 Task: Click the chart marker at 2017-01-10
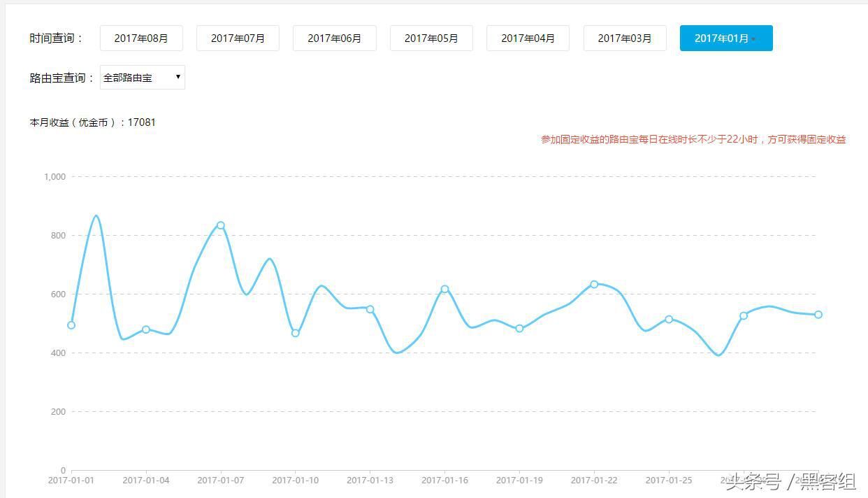pyautogui.click(x=296, y=333)
